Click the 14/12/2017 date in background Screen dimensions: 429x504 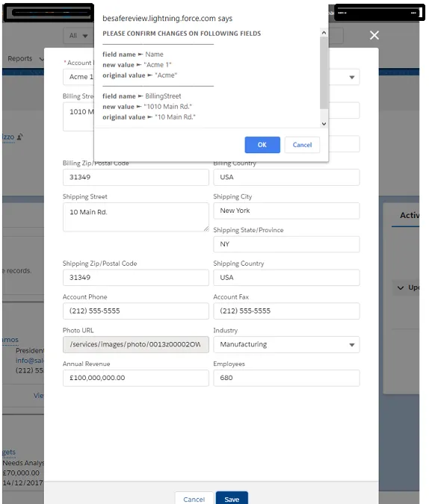pyautogui.click(x=22, y=483)
